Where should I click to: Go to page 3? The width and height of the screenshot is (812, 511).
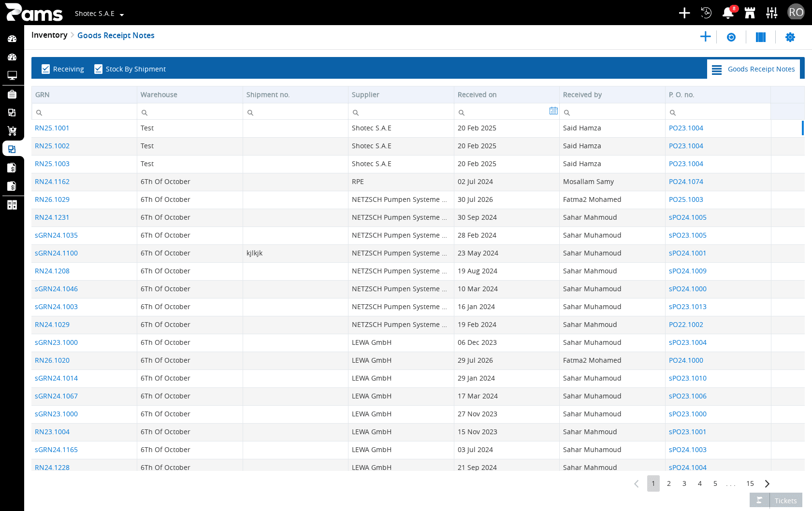pos(684,483)
